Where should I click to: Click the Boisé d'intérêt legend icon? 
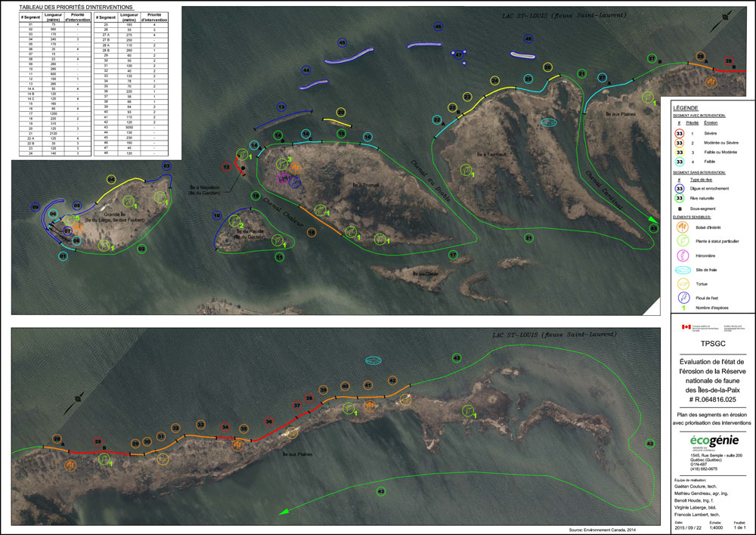pyautogui.click(x=682, y=227)
